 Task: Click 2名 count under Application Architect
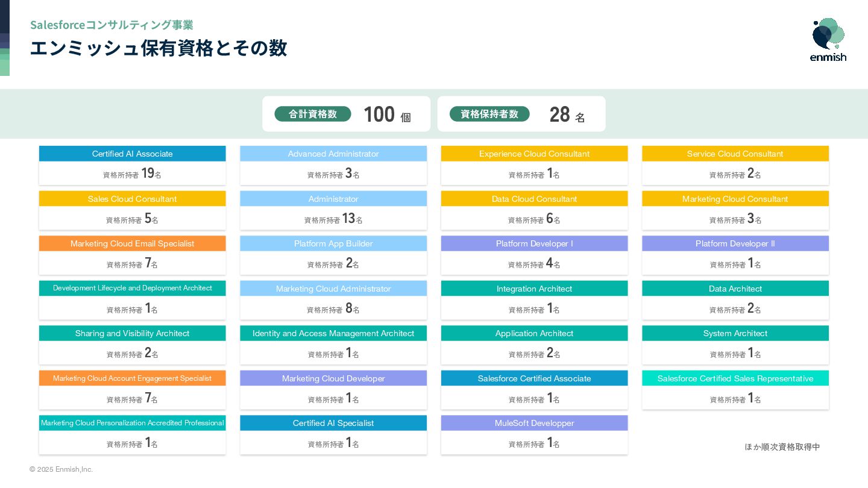point(553,353)
